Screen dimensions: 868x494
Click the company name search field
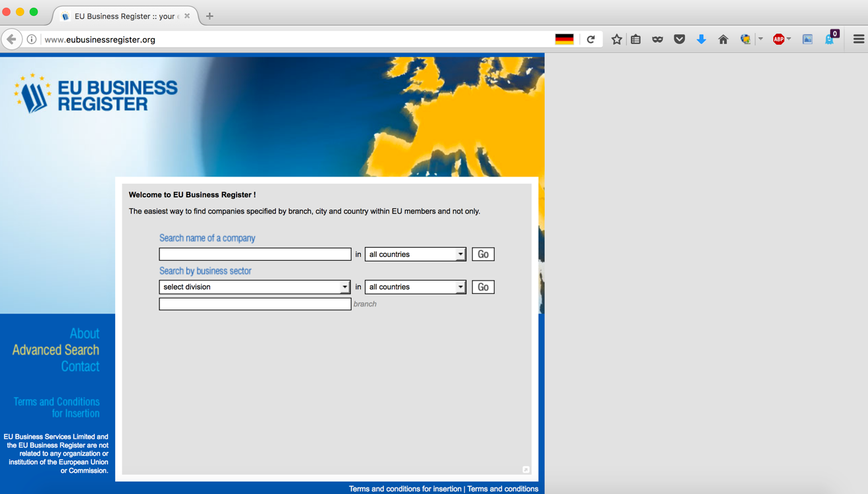255,254
